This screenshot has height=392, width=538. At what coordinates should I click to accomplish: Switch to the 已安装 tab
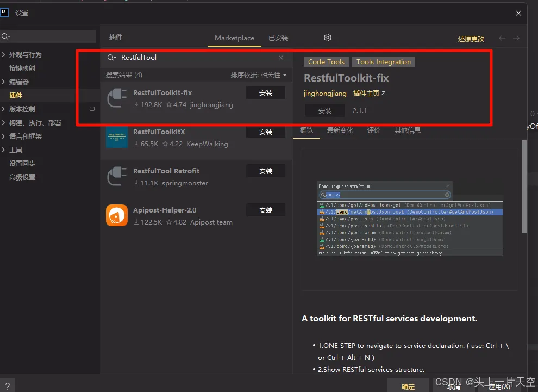tap(278, 38)
